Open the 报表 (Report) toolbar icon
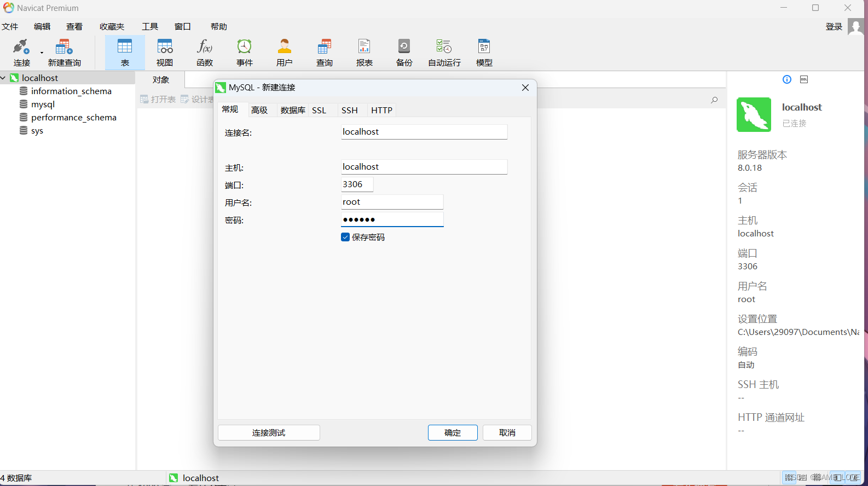868x486 pixels. 364,53
